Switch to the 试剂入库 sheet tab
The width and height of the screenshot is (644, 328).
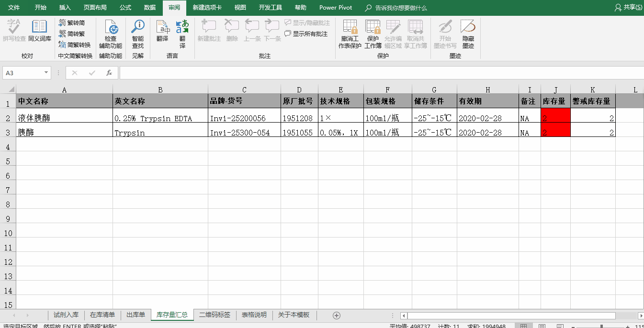[x=66, y=315]
